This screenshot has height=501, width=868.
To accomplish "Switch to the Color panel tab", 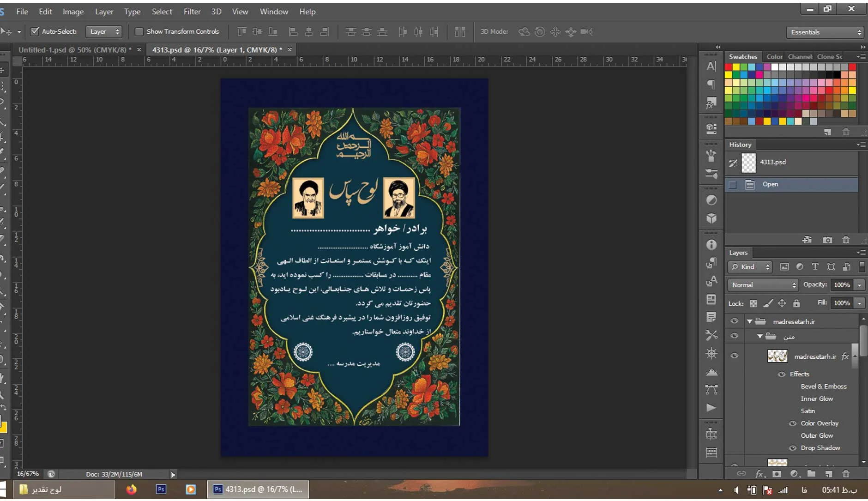I will click(774, 57).
